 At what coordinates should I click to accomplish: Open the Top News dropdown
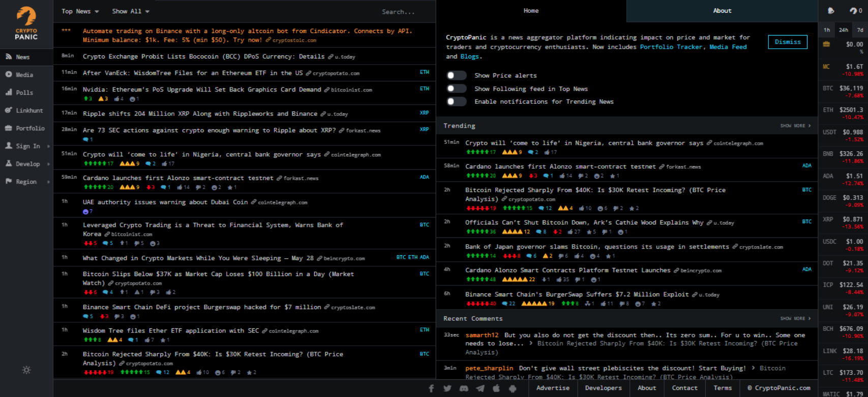point(80,11)
